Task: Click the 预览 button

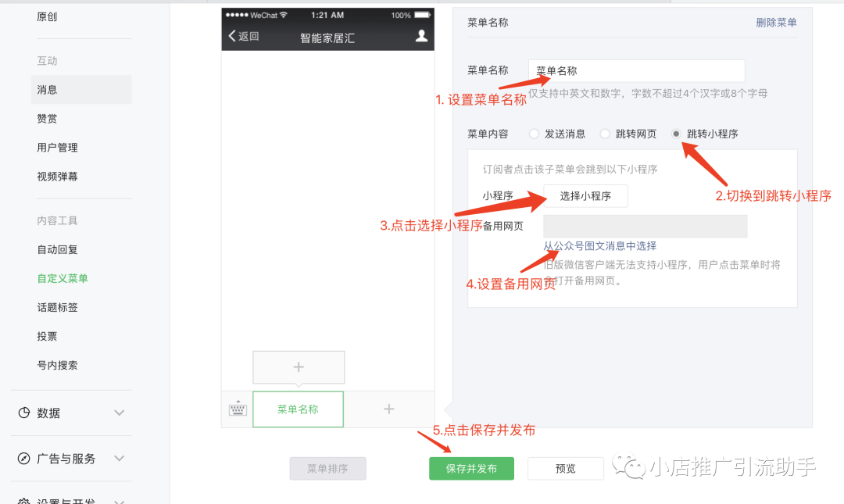Action: tap(566, 469)
